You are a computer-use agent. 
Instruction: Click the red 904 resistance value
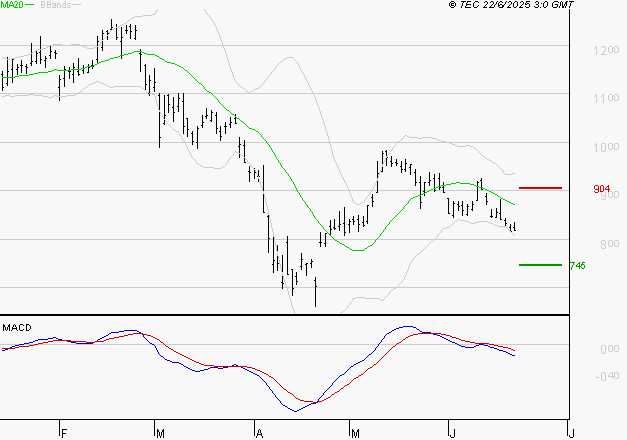(601, 189)
